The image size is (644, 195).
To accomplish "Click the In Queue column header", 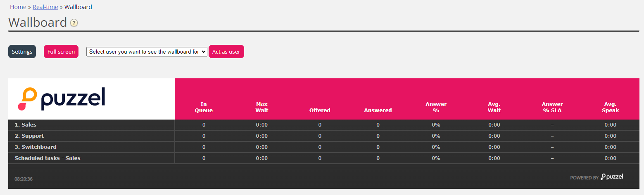I will (204, 107).
